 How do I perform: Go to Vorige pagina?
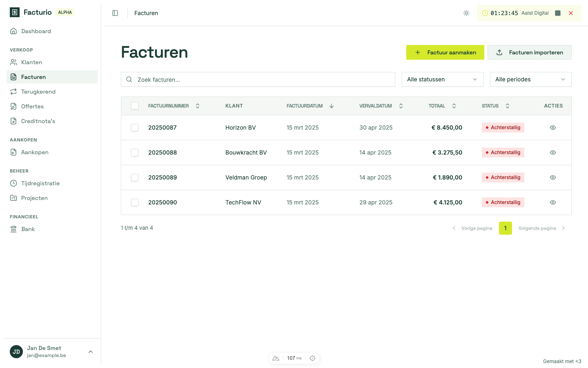click(x=472, y=228)
